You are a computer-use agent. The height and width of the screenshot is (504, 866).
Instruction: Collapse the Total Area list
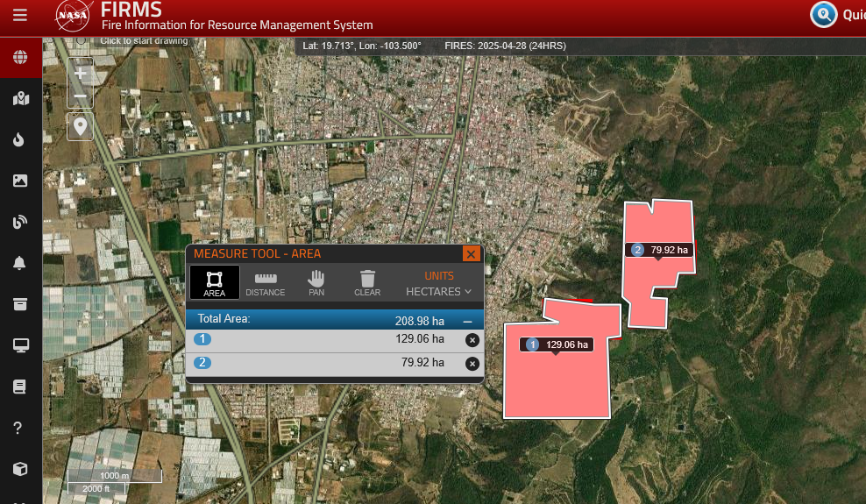(468, 322)
